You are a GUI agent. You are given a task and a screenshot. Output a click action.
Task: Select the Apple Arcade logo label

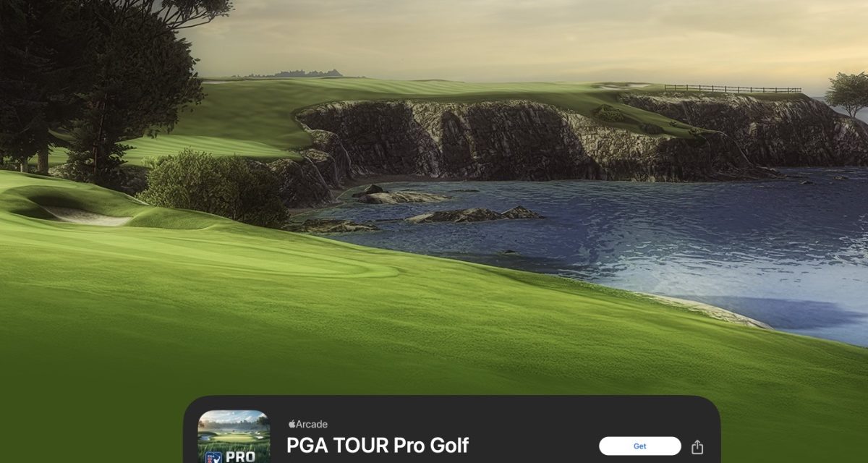[x=308, y=425]
